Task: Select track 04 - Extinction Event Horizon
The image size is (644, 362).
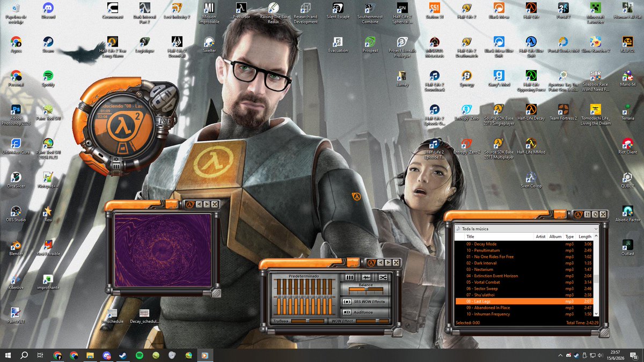Action: coord(523,276)
